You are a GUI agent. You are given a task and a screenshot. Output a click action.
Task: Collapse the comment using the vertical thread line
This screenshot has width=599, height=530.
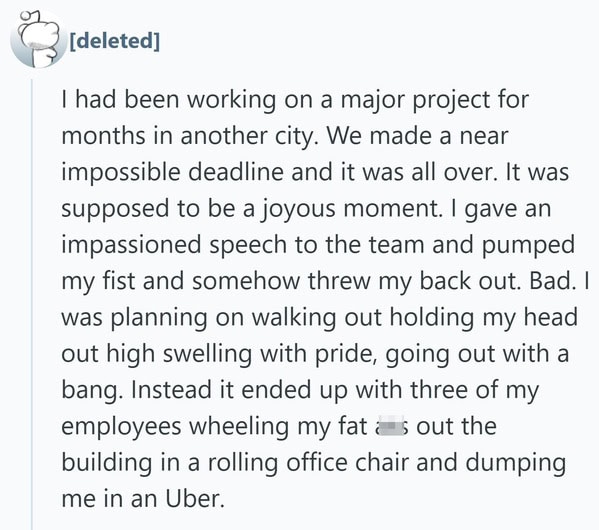click(x=32, y=304)
